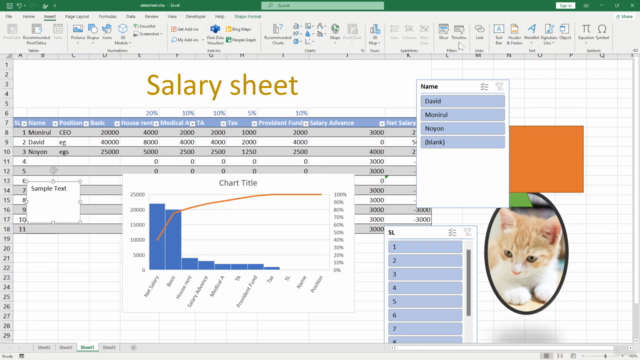
Task: Open Recommended Charts dialog
Action: point(278,34)
